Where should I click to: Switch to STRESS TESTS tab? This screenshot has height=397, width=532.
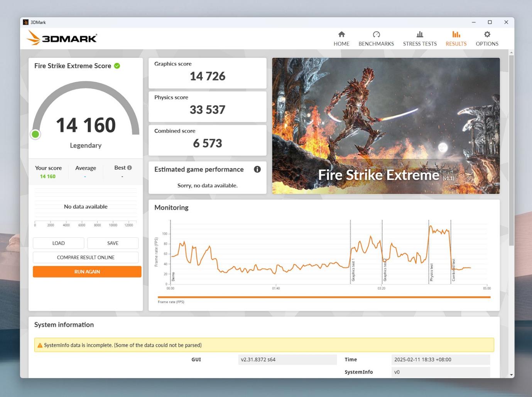(x=420, y=39)
